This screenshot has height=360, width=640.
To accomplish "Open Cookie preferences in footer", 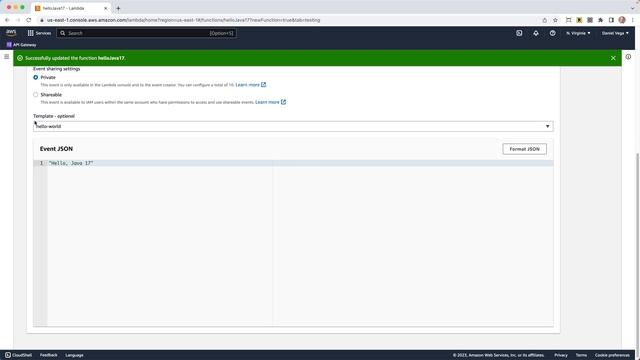I will 612,355.
